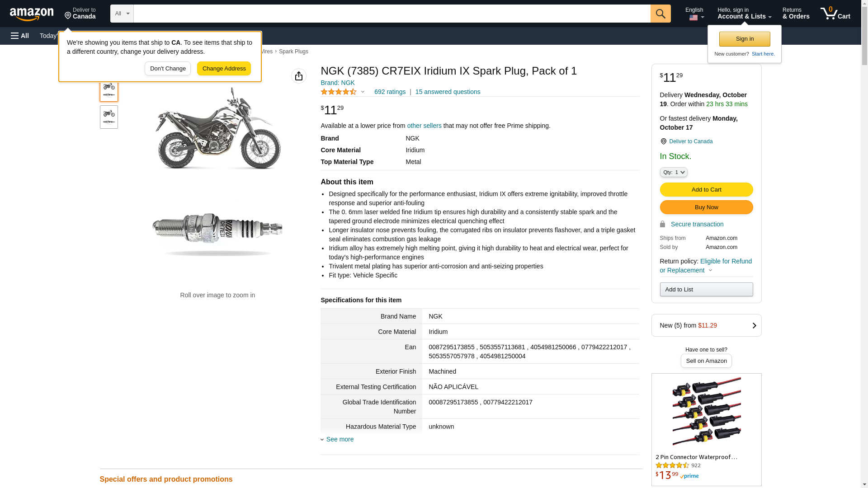Click the share icon above product image
Viewport: 868px width, 488px height.
pyautogui.click(x=299, y=76)
